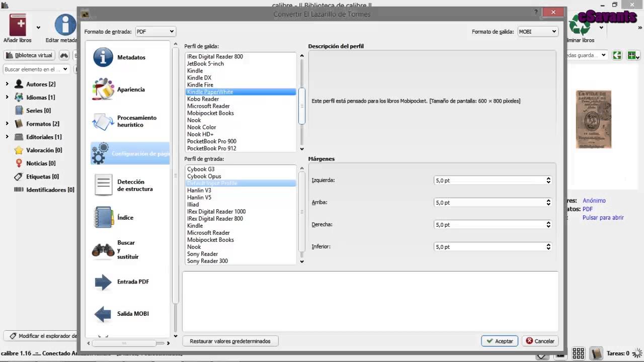Click Restaurar valores predeterminados button
The image size is (644, 362).
click(230, 341)
